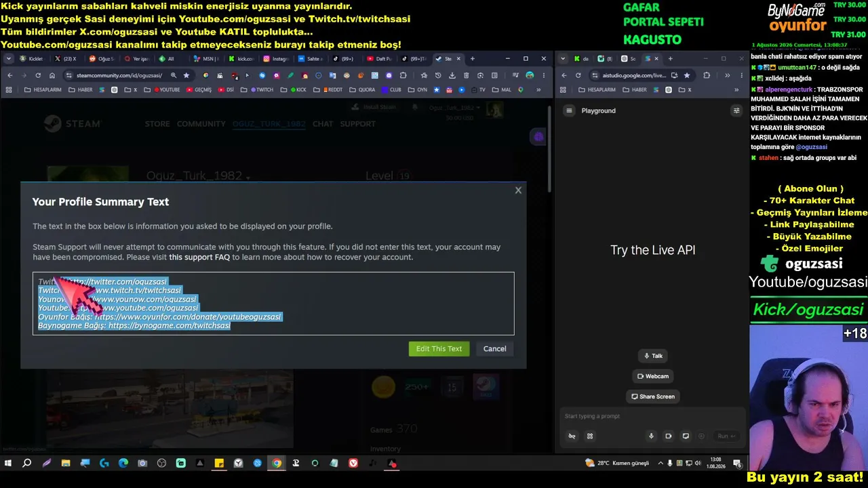Click microphone icon in AI Studio prompt bar
Viewport: 868px width, 488px height.
[x=652, y=436]
